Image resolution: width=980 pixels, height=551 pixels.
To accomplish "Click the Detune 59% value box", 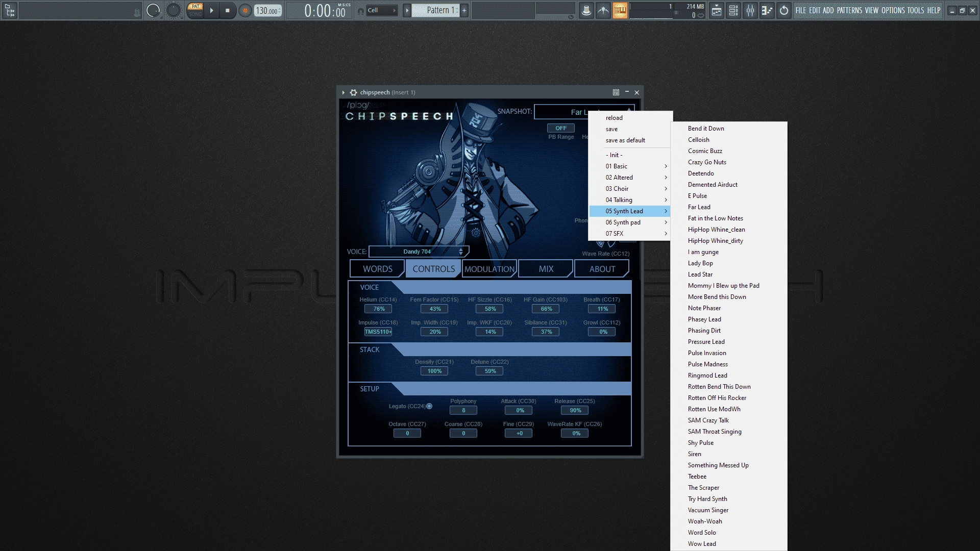I will (x=489, y=371).
